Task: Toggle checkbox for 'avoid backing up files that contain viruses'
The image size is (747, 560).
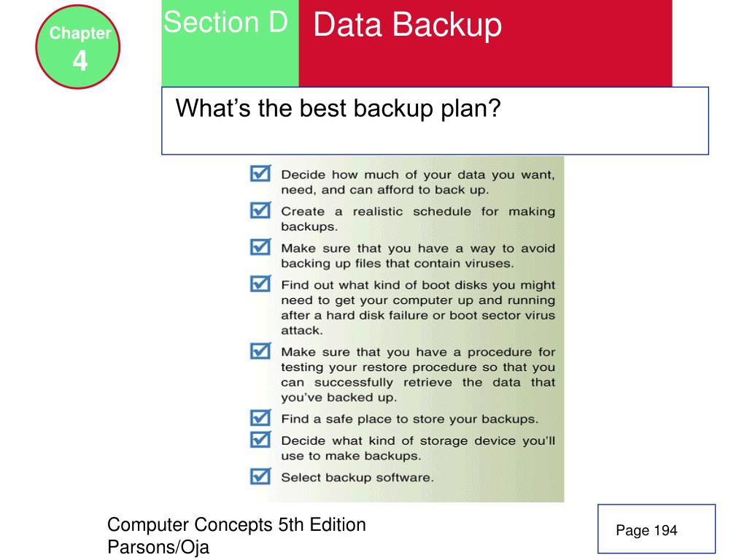Action: tap(260, 246)
